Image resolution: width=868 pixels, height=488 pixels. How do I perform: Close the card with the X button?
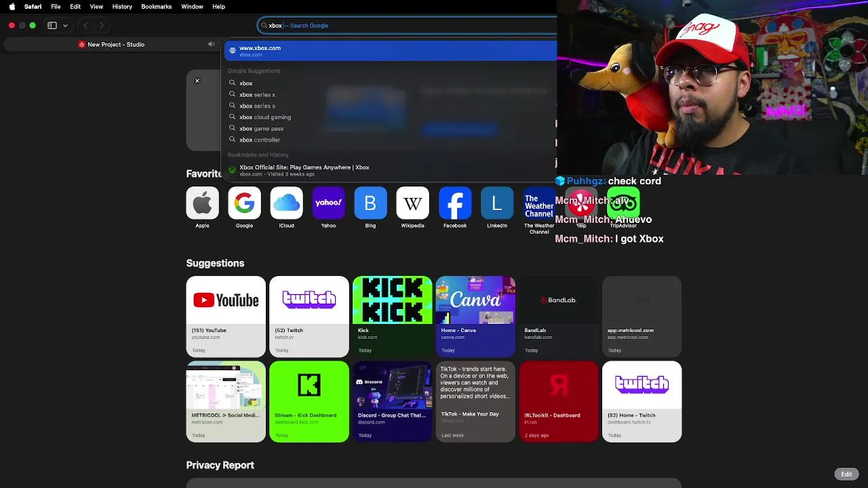tap(197, 81)
